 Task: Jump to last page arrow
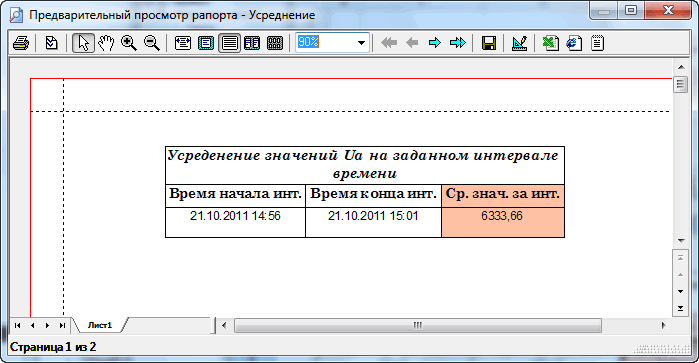click(458, 43)
